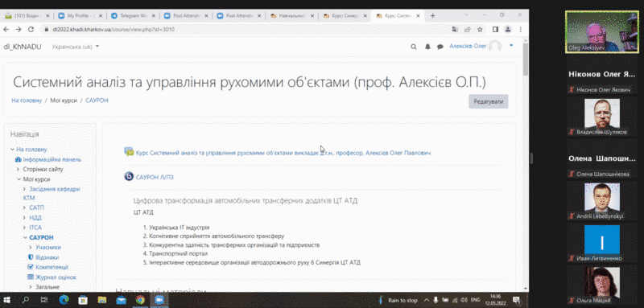Open Журнал оцінок in navigation

tap(56, 277)
